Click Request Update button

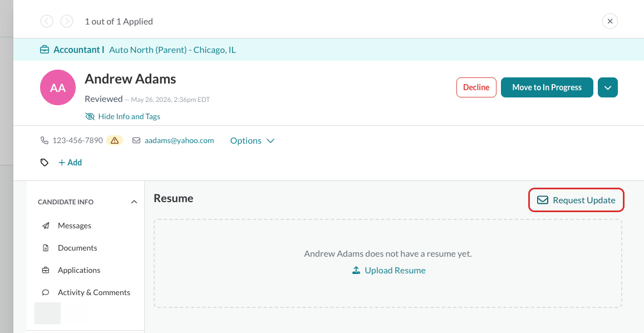coord(576,200)
